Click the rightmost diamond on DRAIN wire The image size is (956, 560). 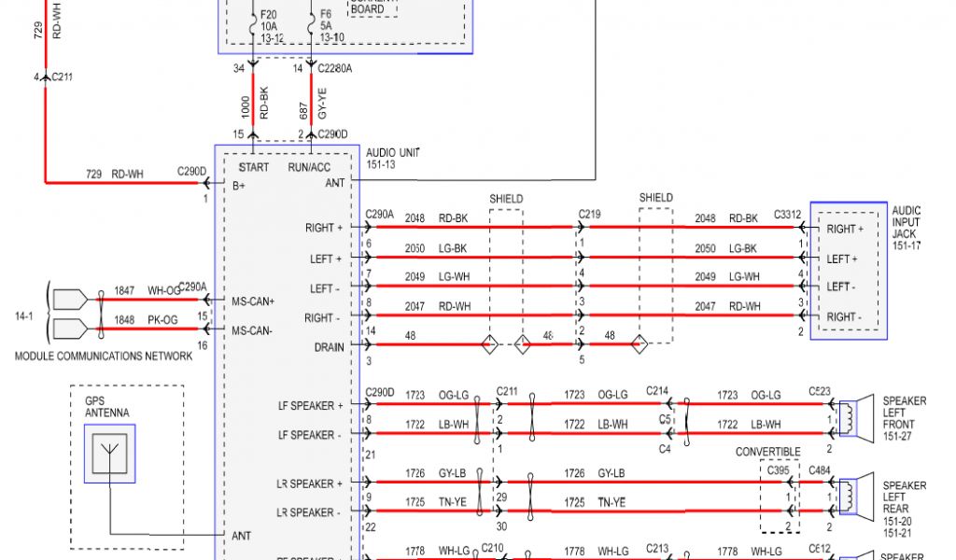click(640, 346)
